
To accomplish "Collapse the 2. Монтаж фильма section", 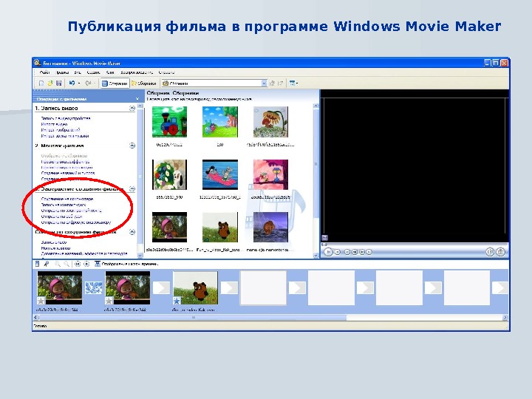I will 132,146.
